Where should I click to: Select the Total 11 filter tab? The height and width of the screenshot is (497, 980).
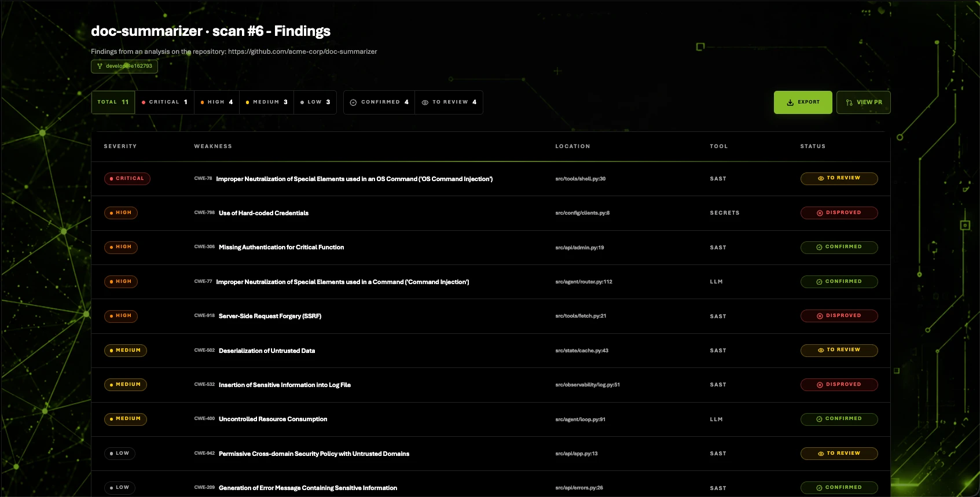[x=113, y=102]
